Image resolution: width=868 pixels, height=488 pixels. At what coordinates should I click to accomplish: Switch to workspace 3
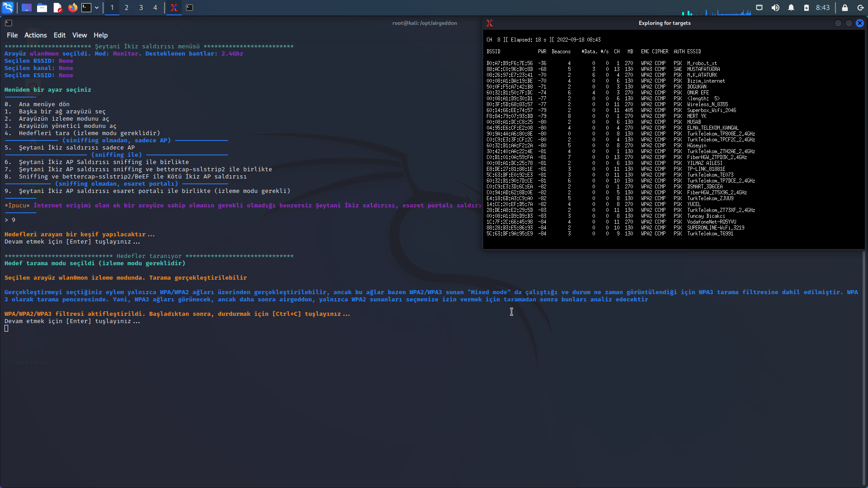(x=141, y=8)
